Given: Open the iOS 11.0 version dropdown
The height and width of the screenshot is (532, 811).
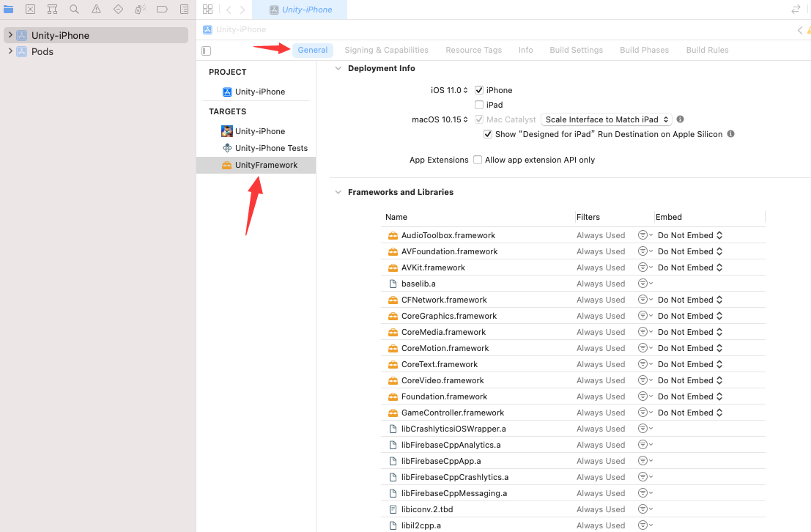Looking at the screenshot, I should [x=450, y=90].
